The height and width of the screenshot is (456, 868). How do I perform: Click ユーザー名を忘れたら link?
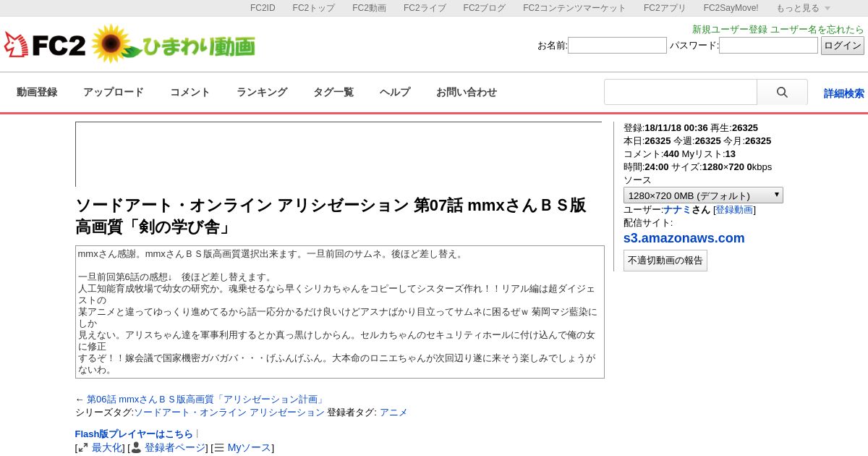click(817, 30)
